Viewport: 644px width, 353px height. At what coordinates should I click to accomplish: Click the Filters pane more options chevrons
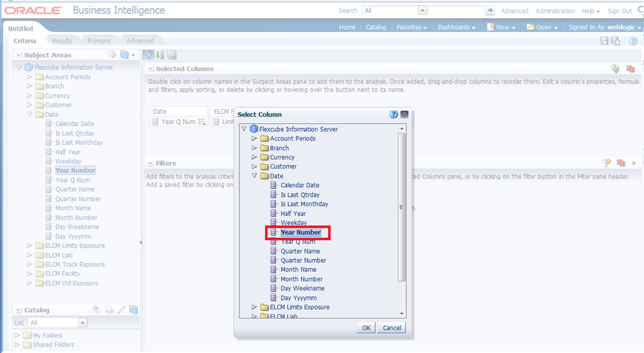[x=634, y=163]
